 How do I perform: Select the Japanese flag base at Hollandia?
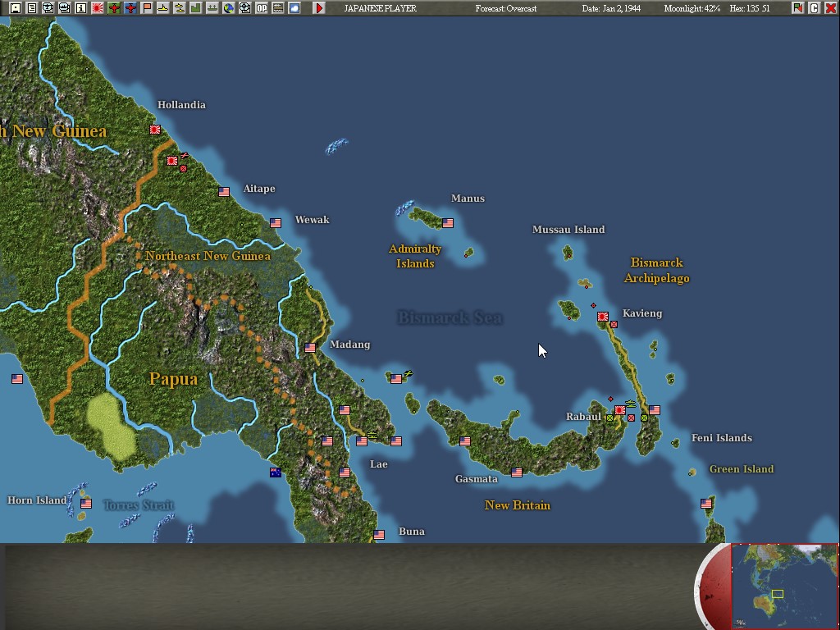click(155, 130)
